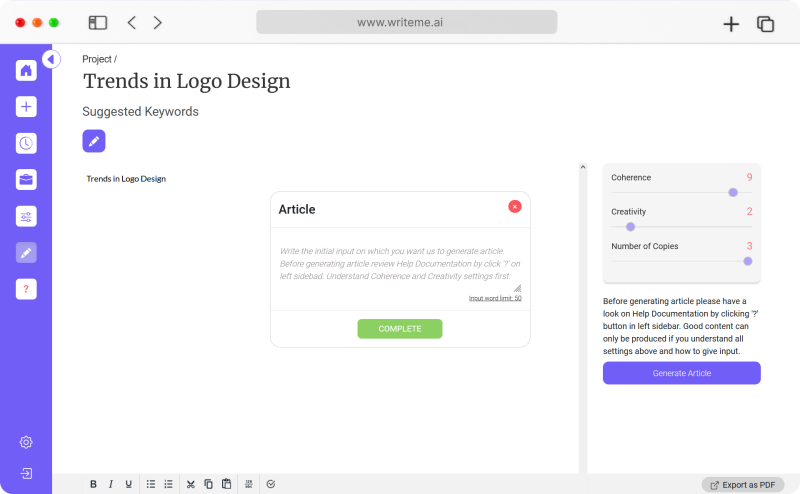Toggle Underline formatting

[129, 484]
